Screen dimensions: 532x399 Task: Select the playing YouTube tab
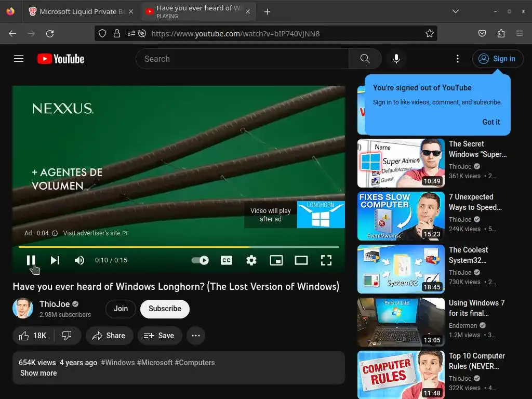tap(198, 11)
